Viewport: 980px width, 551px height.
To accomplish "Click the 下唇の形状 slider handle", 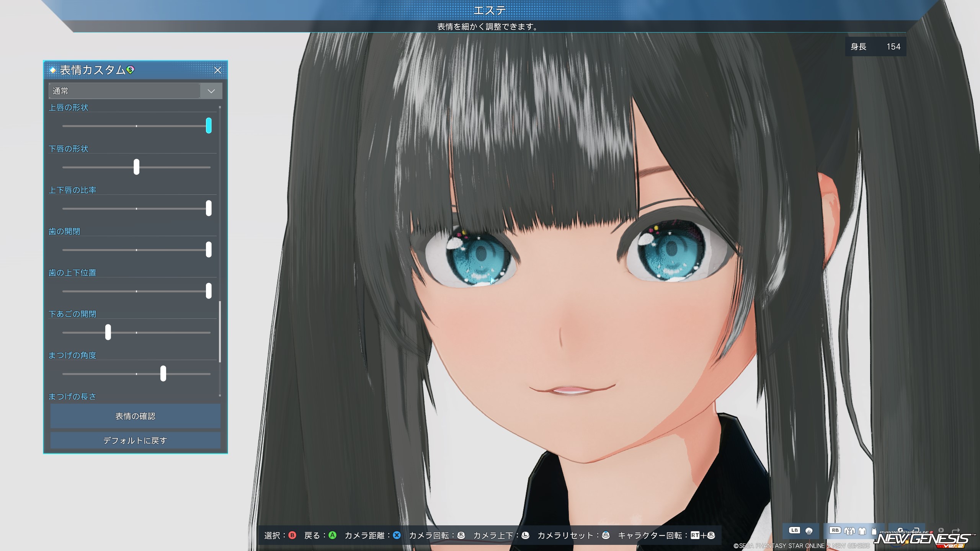I will pos(136,167).
